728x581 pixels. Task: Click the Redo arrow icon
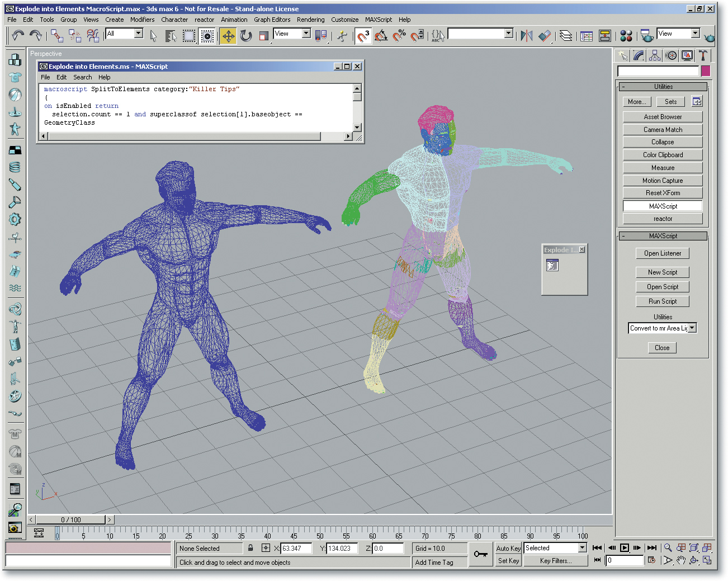point(36,36)
